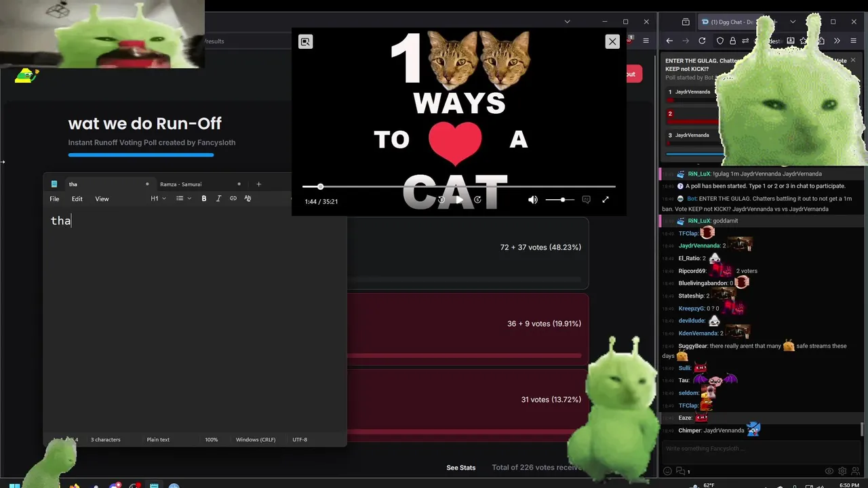Open the taskbar clock 6:50 PM
Viewport: 868px width, 488px height.
pos(849,485)
